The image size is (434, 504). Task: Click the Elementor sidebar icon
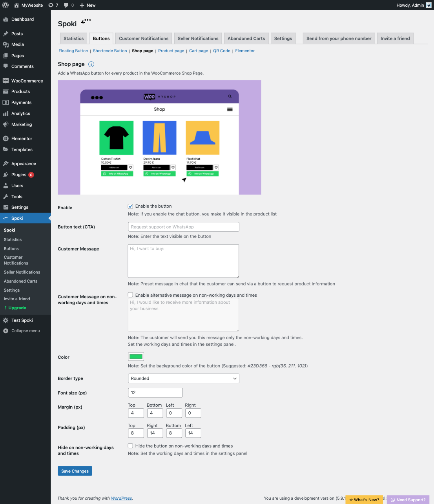coord(5,139)
